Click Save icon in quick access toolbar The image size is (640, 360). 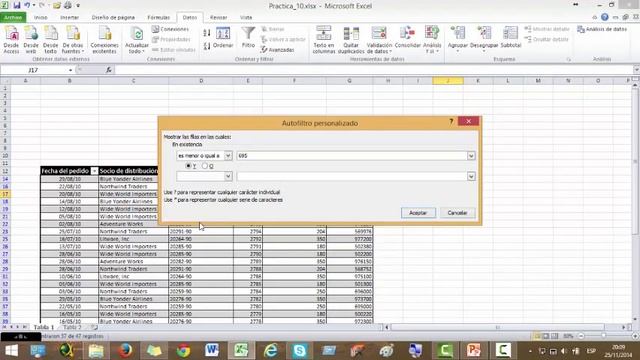click(x=17, y=5)
